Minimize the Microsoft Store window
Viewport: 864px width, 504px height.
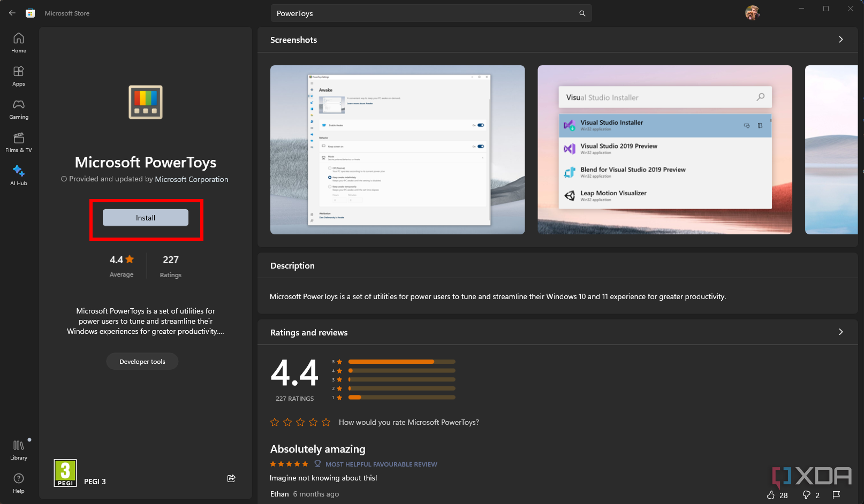pyautogui.click(x=801, y=9)
